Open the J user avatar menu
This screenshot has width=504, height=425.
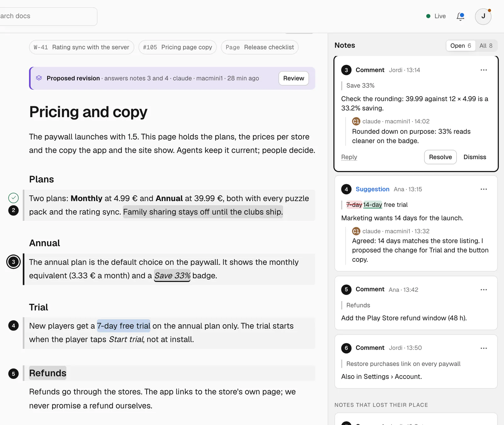point(483,16)
